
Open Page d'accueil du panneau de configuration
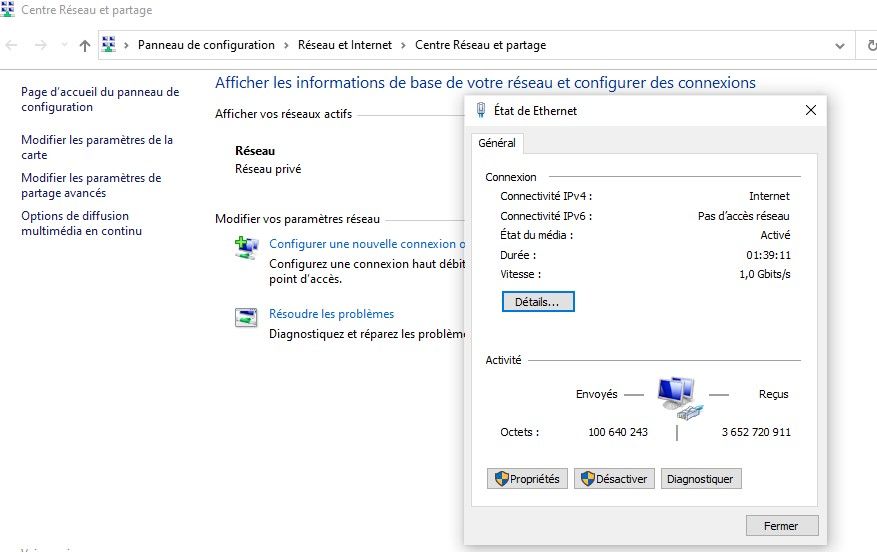(x=100, y=99)
